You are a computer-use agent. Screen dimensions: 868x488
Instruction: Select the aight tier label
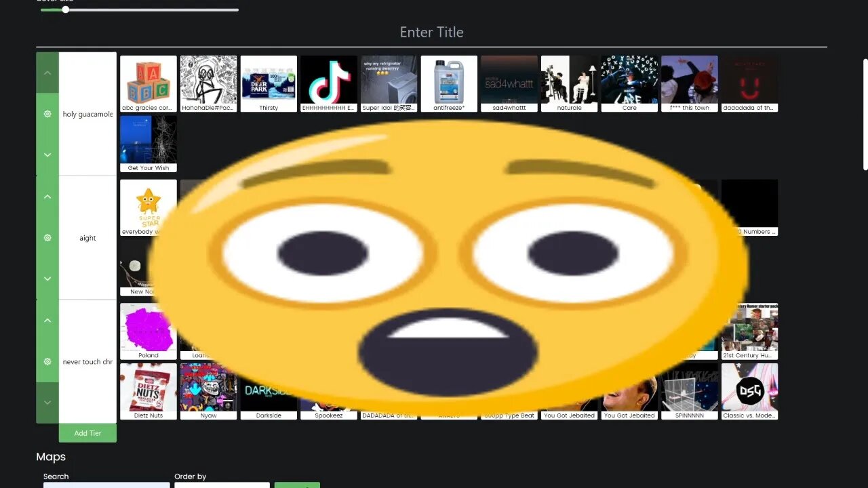87,238
